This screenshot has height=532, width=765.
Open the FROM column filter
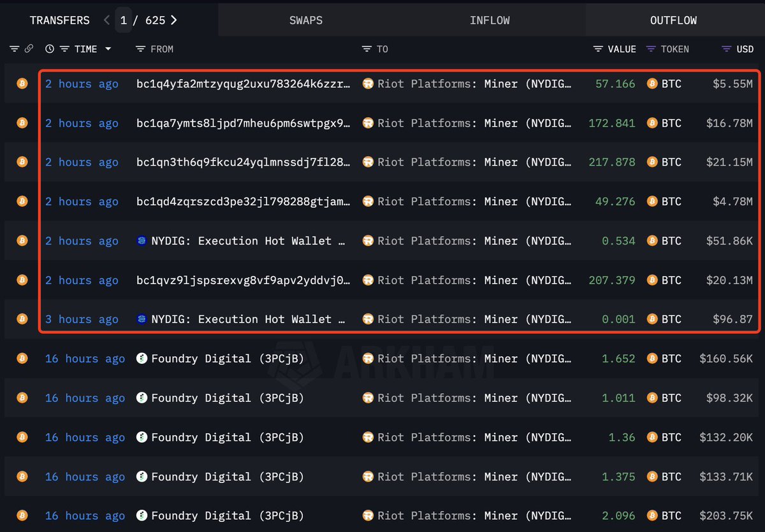tap(141, 49)
